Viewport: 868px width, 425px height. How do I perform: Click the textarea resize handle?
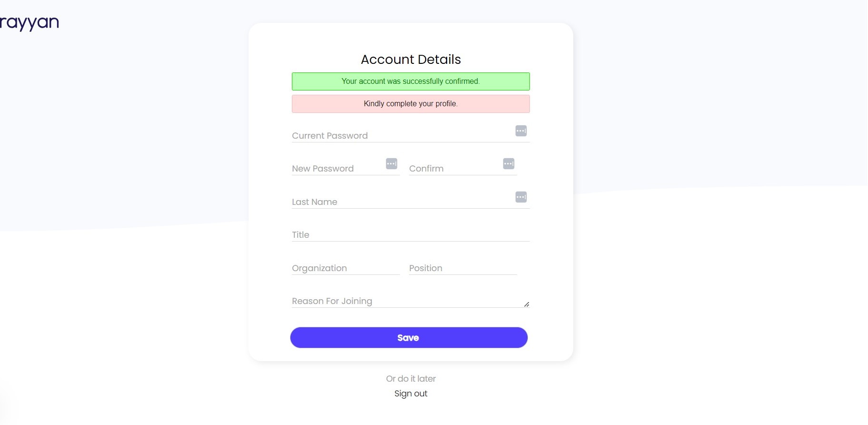(x=527, y=304)
